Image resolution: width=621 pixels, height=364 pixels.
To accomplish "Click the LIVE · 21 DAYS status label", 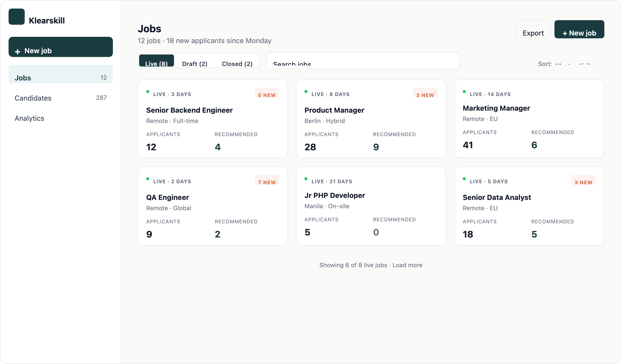I will (332, 181).
